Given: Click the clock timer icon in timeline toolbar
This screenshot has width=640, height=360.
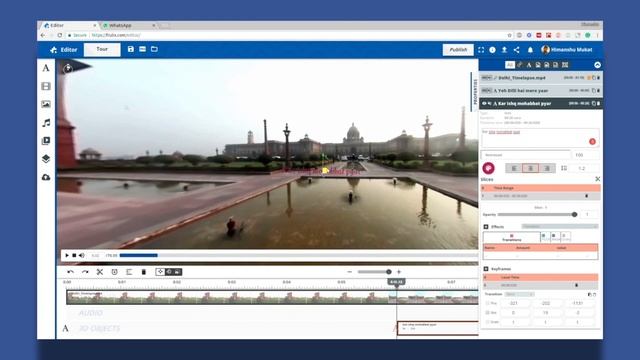Looking at the screenshot, I should (x=114, y=272).
